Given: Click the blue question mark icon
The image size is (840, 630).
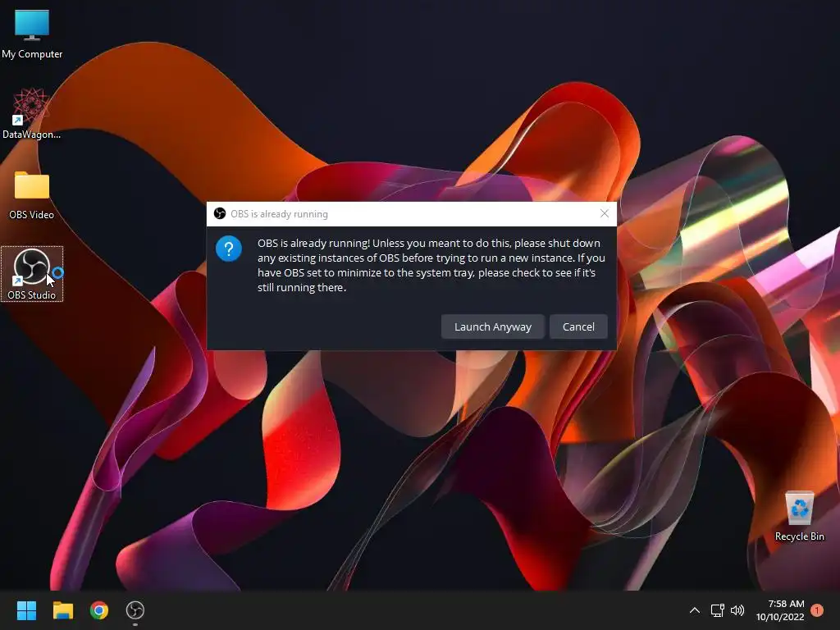Looking at the screenshot, I should [229, 249].
